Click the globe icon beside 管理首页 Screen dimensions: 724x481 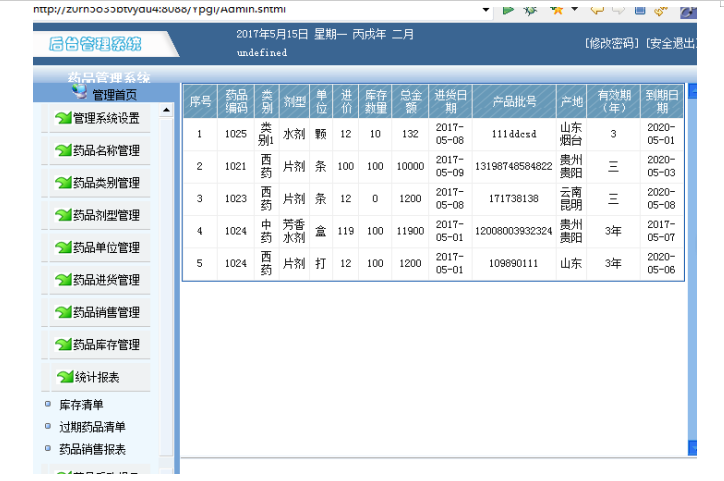tap(79, 92)
